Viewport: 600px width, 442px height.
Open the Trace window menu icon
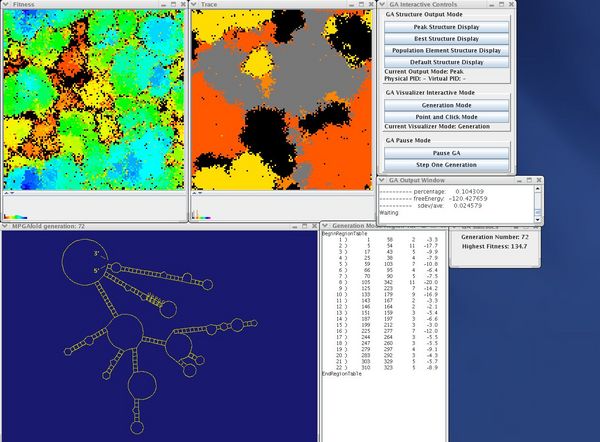195,5
